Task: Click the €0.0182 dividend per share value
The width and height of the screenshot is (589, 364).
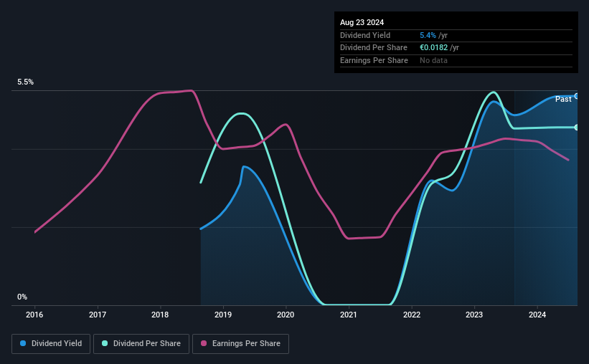Action: [434, 48]
